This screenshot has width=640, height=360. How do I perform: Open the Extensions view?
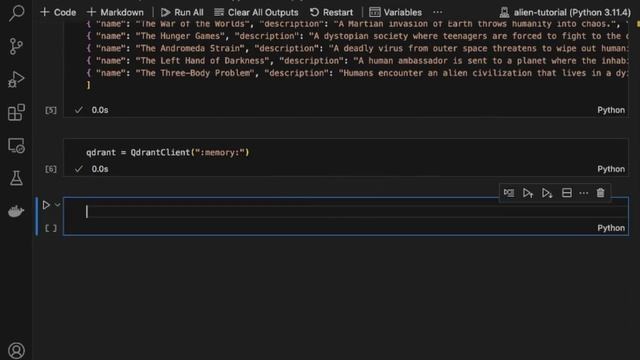click(16, 113)
